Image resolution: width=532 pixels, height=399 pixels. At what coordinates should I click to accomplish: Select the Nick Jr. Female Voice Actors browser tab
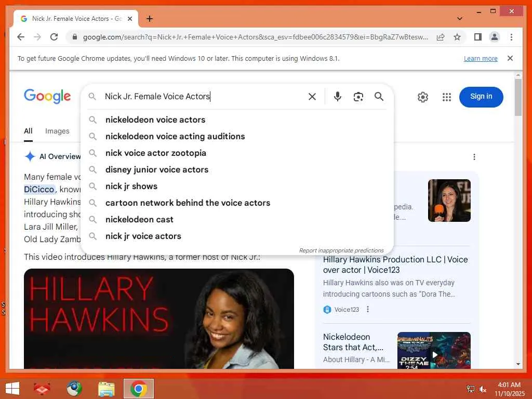76,19
